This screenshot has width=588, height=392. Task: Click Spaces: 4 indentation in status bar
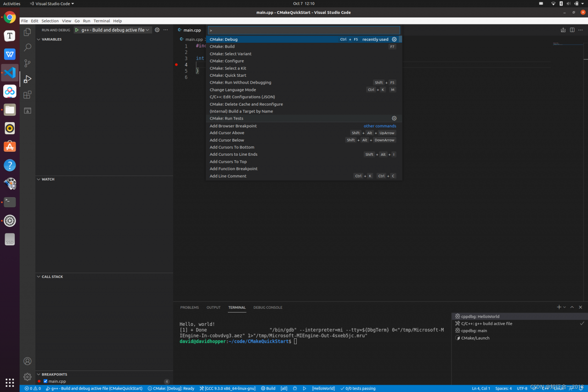tap(503, 388)
